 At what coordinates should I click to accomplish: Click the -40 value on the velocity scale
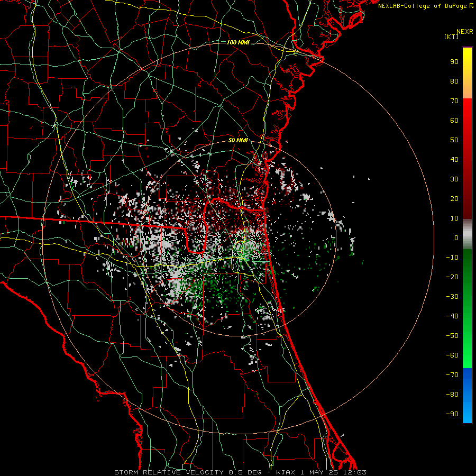point(452,316)
